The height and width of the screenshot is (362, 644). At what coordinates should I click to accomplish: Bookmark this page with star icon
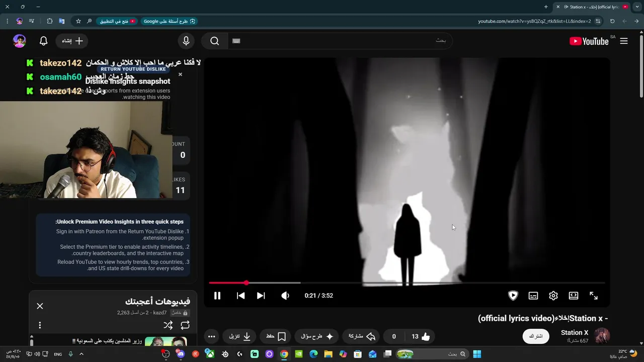point(78,21)
